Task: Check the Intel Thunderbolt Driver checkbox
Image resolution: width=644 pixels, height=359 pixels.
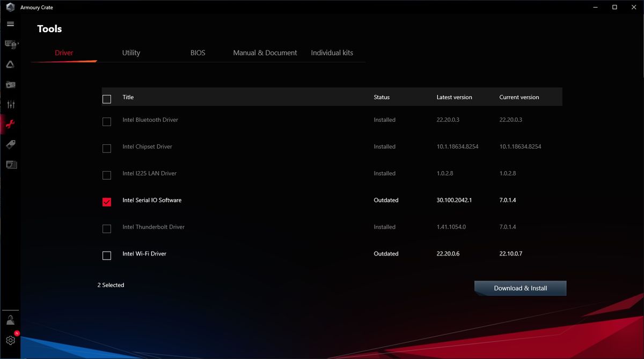Action: tap(107, 229)
